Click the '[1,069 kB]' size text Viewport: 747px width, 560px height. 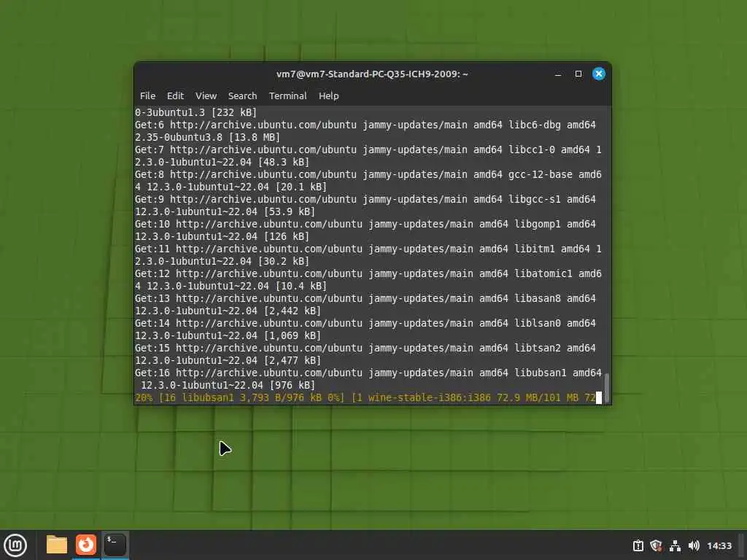(x=293, y=335)
